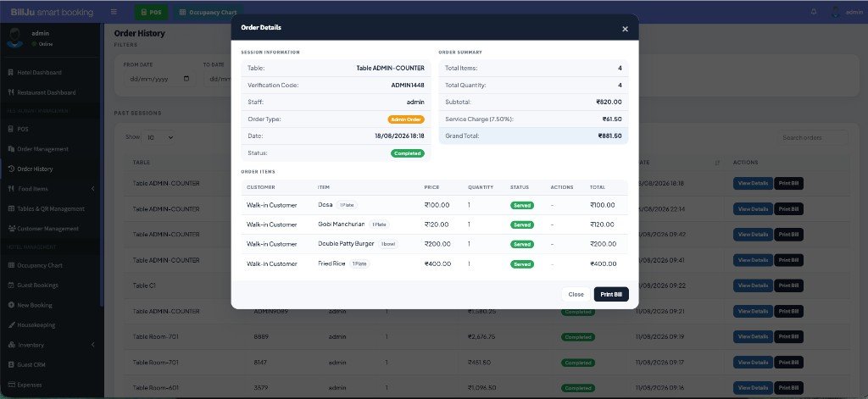Click the Restaurant Dashboard utensils icon

12,92
